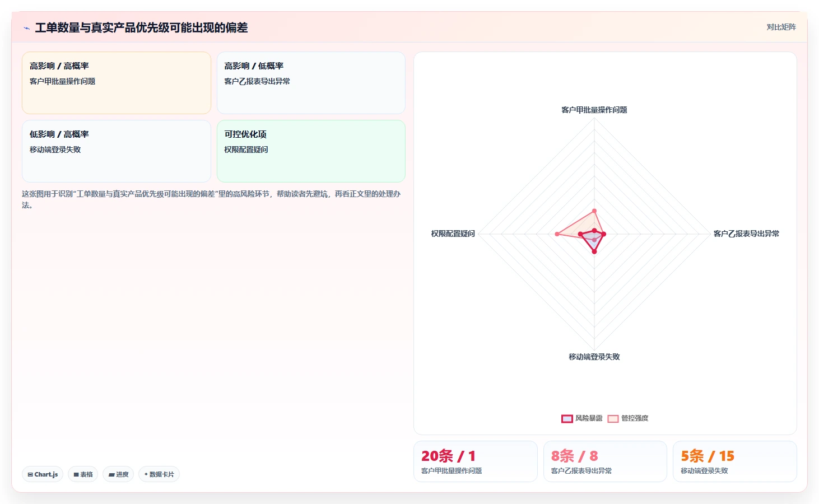The height and width of the screenshot is (504, 819).
Task: Click the pink 管控强度 data point toward 权限配置疑问
Action: 557,234
